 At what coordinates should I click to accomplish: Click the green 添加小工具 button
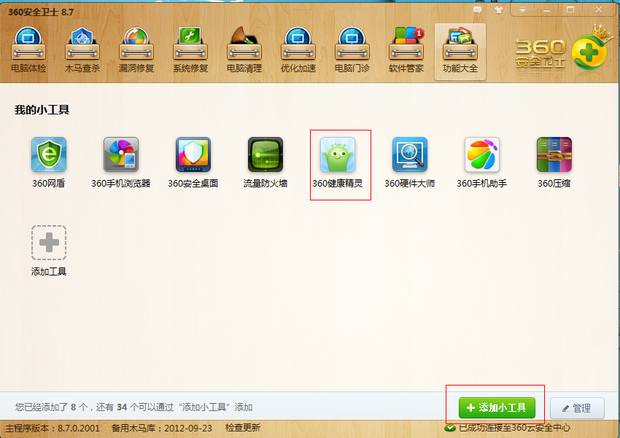click(x=497, y=408)
